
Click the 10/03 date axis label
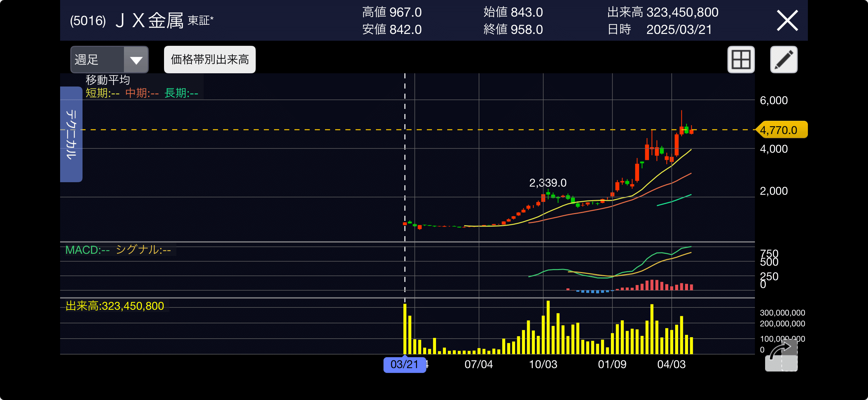click(543, 364)
